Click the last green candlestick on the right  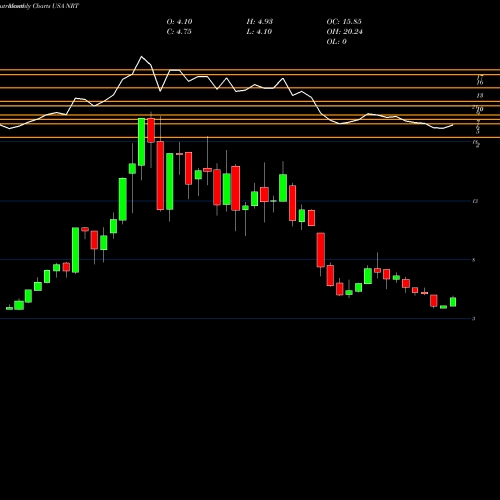(x=453, y=302)
